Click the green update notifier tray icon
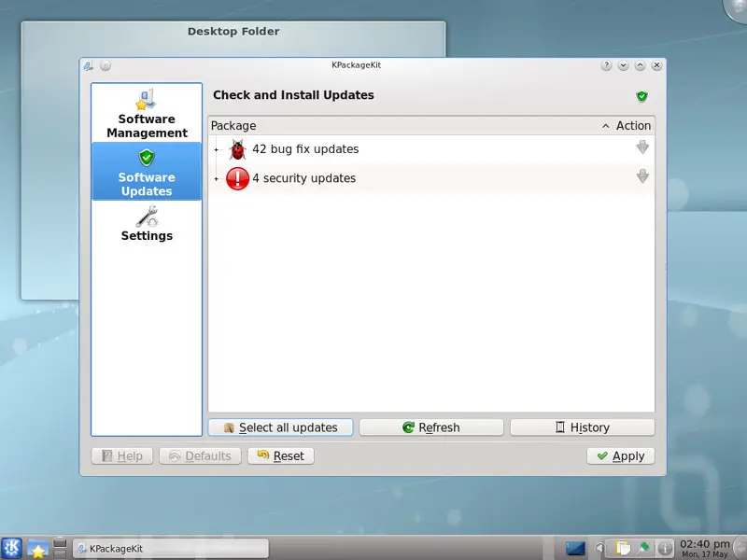Image resolution: width=747 pixels, height=560 pixels. (643, 548)
